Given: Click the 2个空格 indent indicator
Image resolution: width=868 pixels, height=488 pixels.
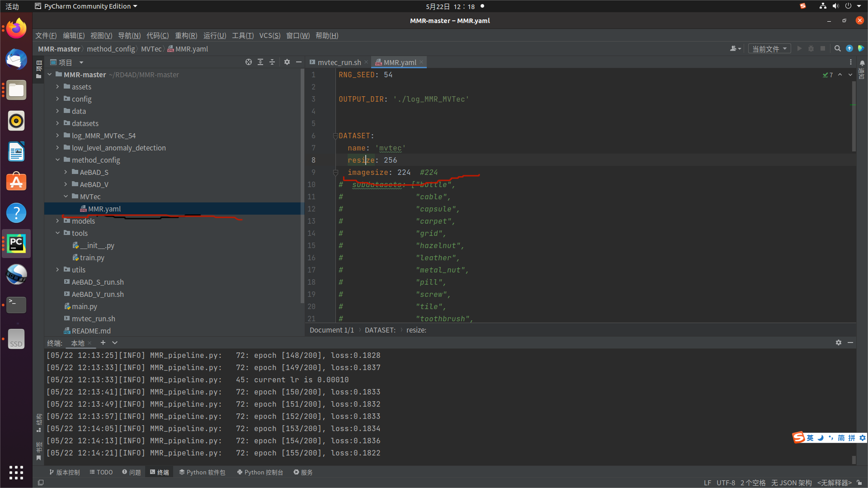Looking at the screenshot, I should pos(753,483).
